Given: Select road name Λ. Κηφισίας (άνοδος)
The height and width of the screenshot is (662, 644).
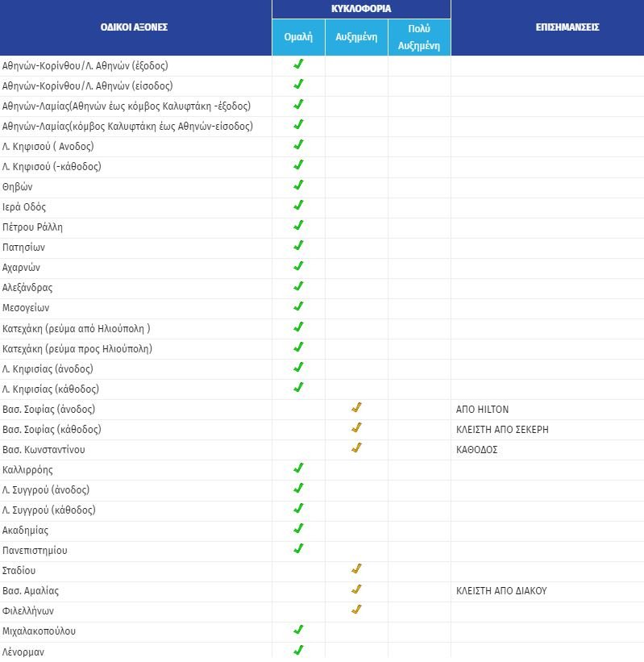Looking at the screenshot, I should [x=48, y=369].
